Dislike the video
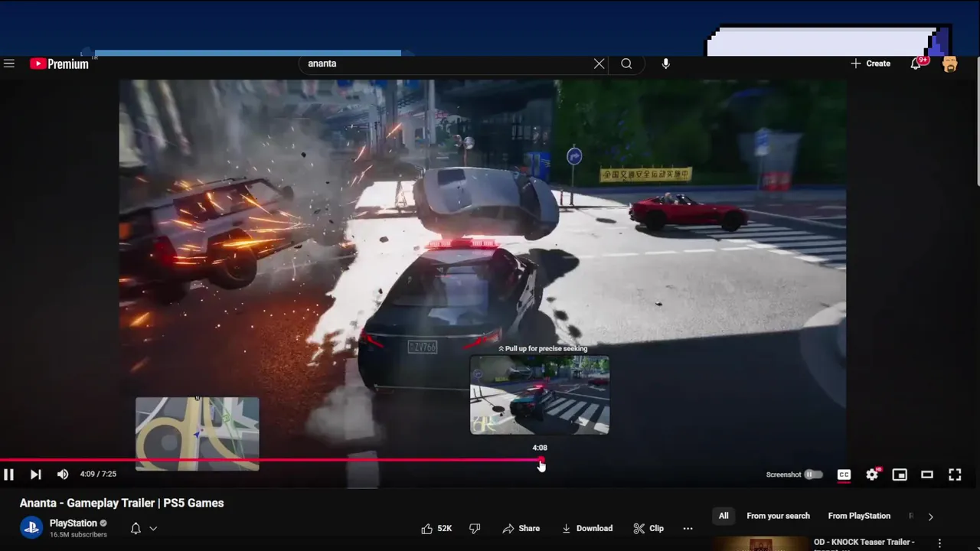Screen dimensions: 980x551 475,528
